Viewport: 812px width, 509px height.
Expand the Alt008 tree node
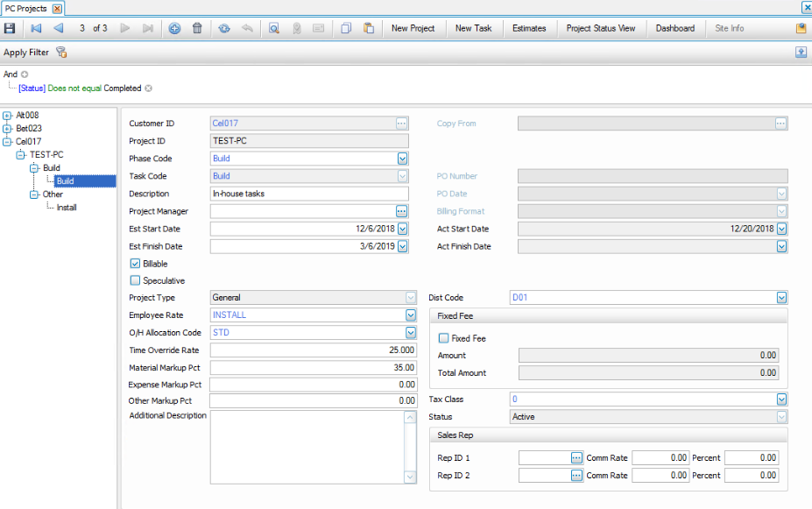coord(8,116)
